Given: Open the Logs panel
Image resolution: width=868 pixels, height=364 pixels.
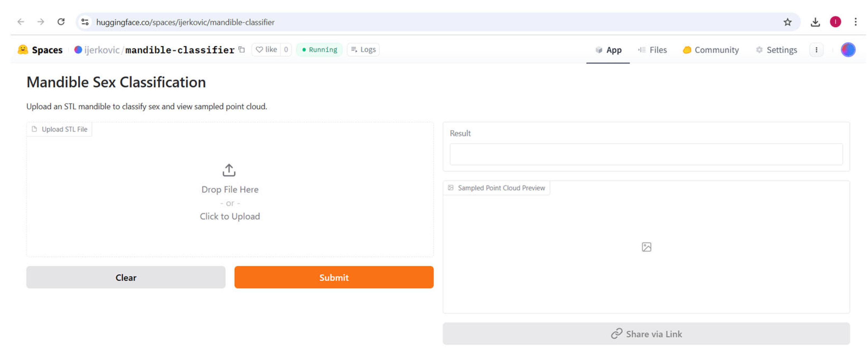Looking at the screenshot, I should click(x=363, y=49).
